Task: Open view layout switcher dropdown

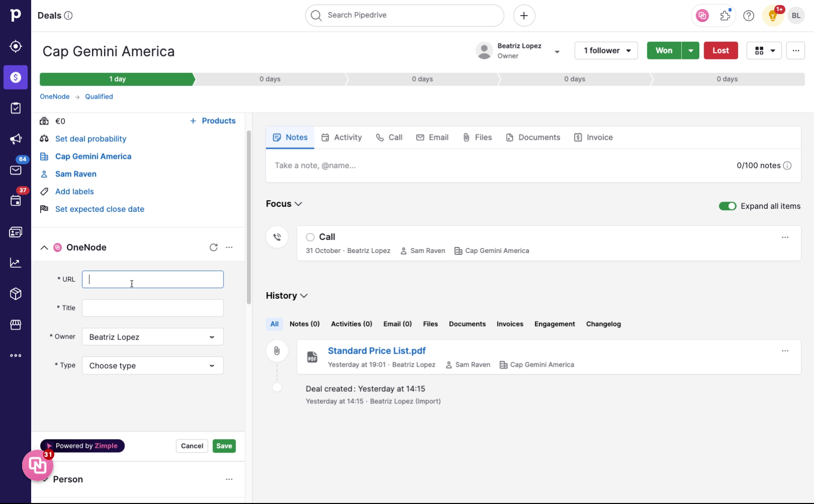Action: pyautogui.click(x=764, y=50)
